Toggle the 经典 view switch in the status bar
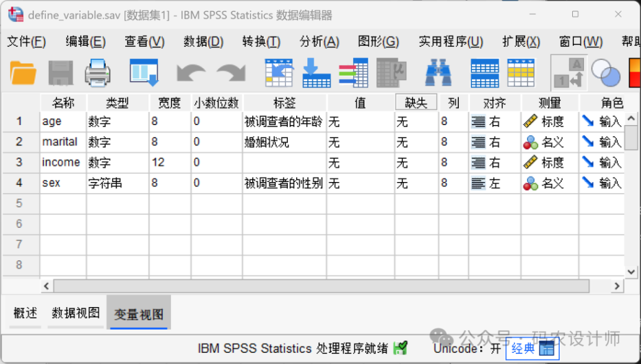The image size is (641, 364). pos(531,349)
